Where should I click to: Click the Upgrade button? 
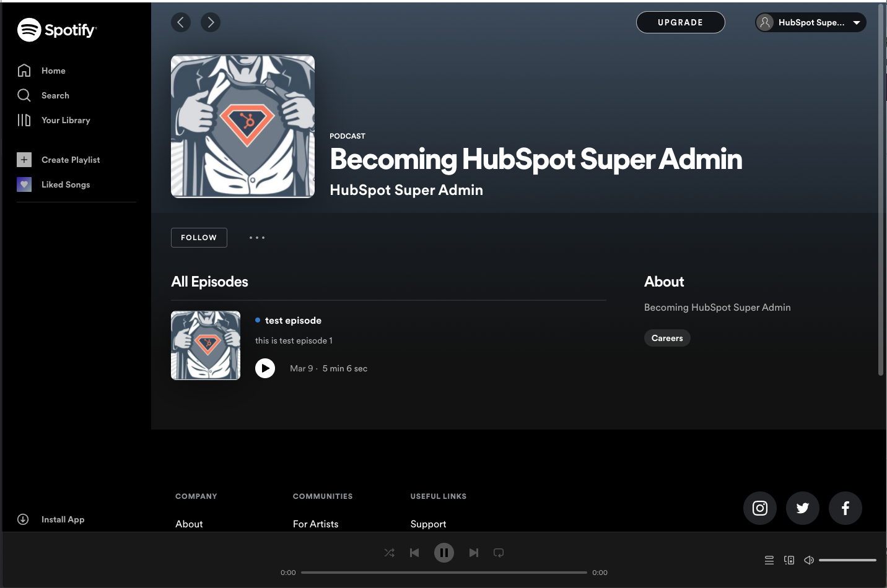680,22
